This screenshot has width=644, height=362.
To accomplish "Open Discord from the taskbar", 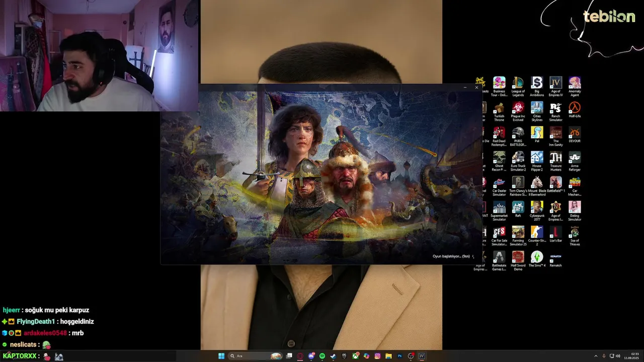I will pos(311,356).
